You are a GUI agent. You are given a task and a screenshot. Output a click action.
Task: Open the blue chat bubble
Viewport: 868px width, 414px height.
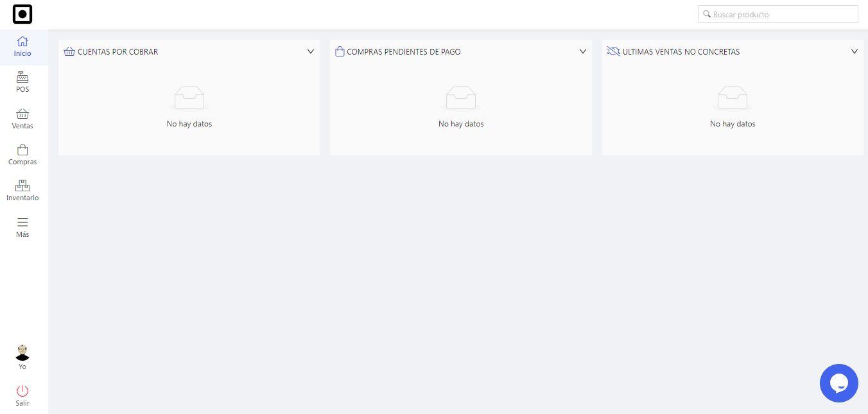point(839,383)
